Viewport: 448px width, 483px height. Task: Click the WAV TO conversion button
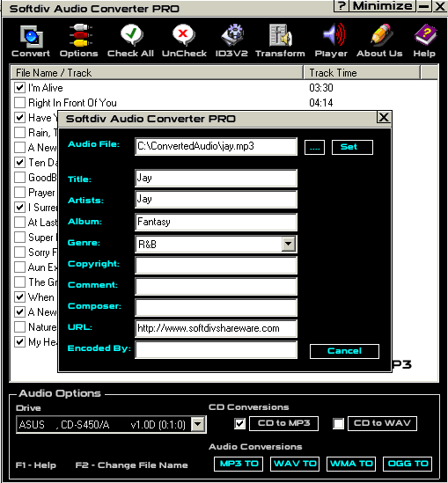click(295, 464)
